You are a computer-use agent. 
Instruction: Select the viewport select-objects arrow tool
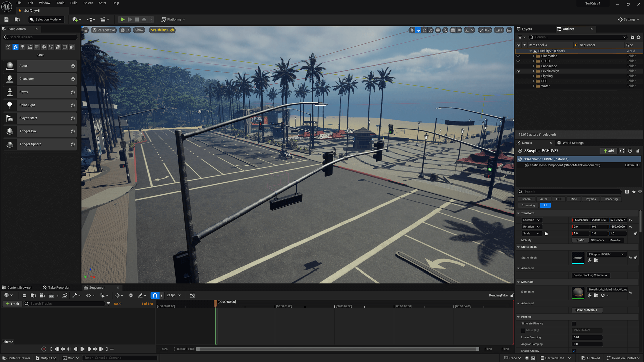pyautogui.click(x=412, y=30)
